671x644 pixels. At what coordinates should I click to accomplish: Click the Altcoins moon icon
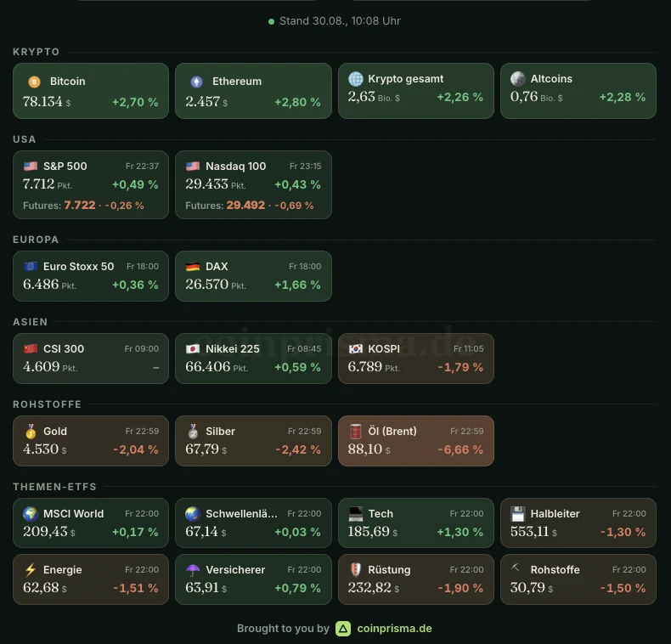tap(518, 79)
